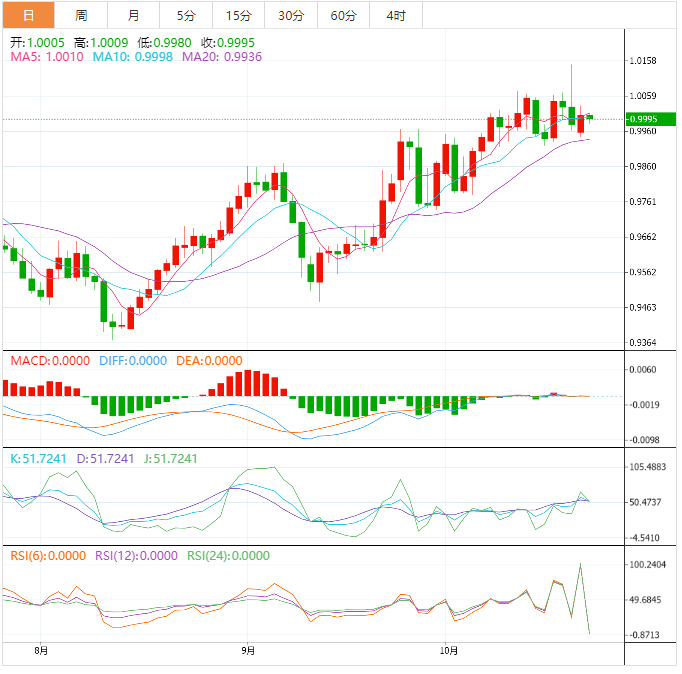Screen dimensions: 682x674
Task: Switch to the 日 (daily) chart tab
Action: click(28, 15)
